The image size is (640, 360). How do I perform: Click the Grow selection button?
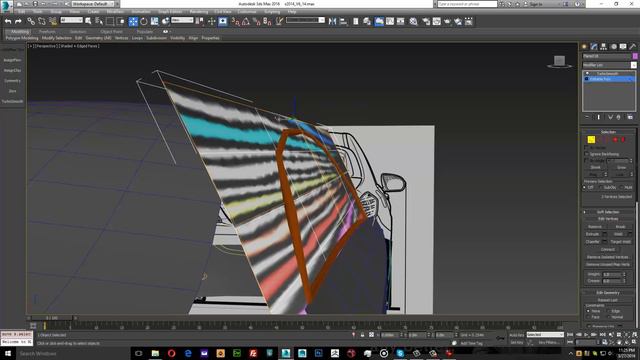tap(621, 167)
